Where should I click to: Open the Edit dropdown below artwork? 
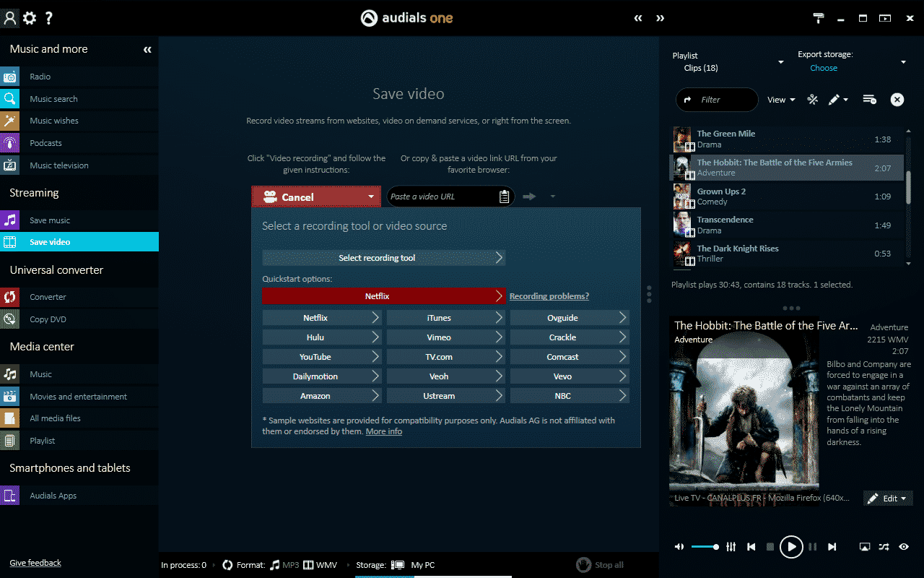[888, 499]
